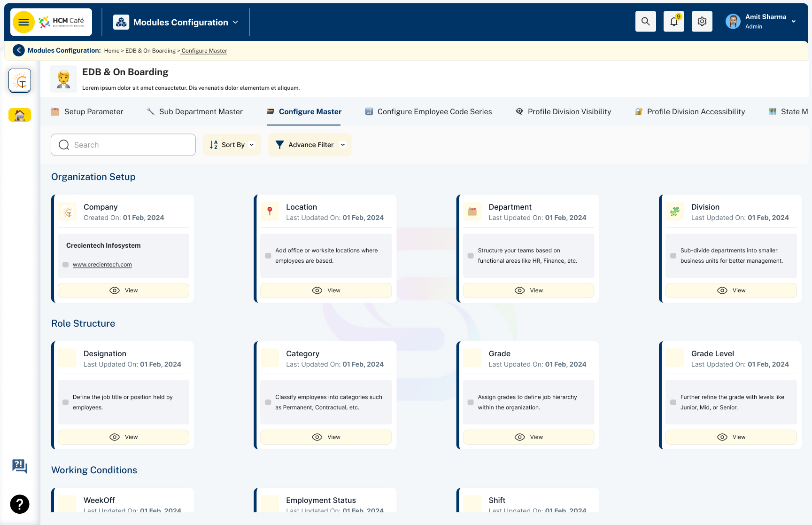The width and height of the screenshot is (812, 525).
Task: Click the magnifier icon in Search box
Action: coord(64,145)
